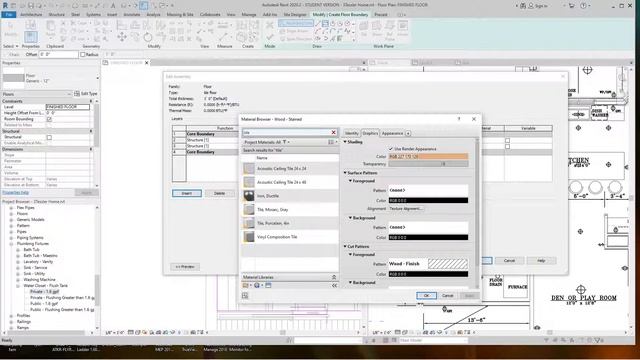Viewport: 640px width, 360px height.
Task: Choose the Line draw tool
Action: (318, 24)
